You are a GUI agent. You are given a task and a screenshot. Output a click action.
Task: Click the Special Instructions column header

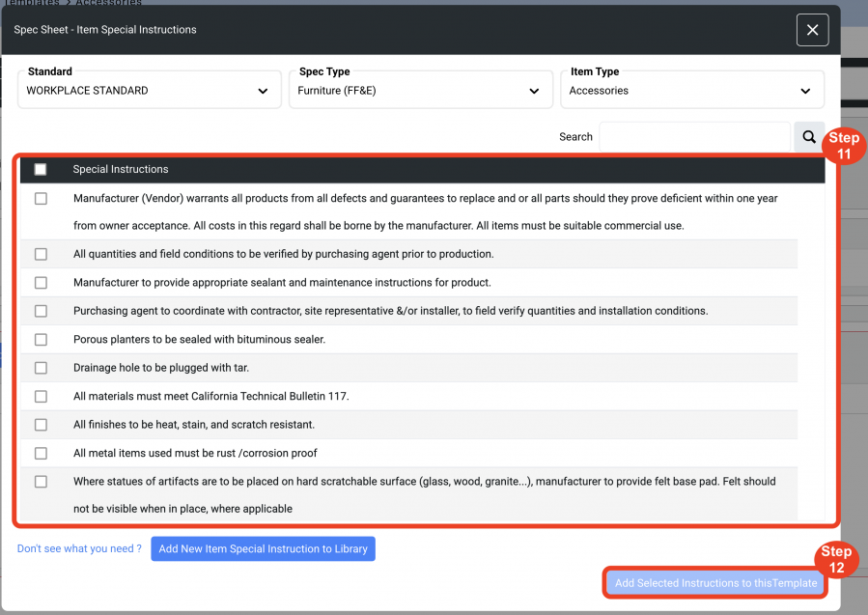[x=121, y=169]
